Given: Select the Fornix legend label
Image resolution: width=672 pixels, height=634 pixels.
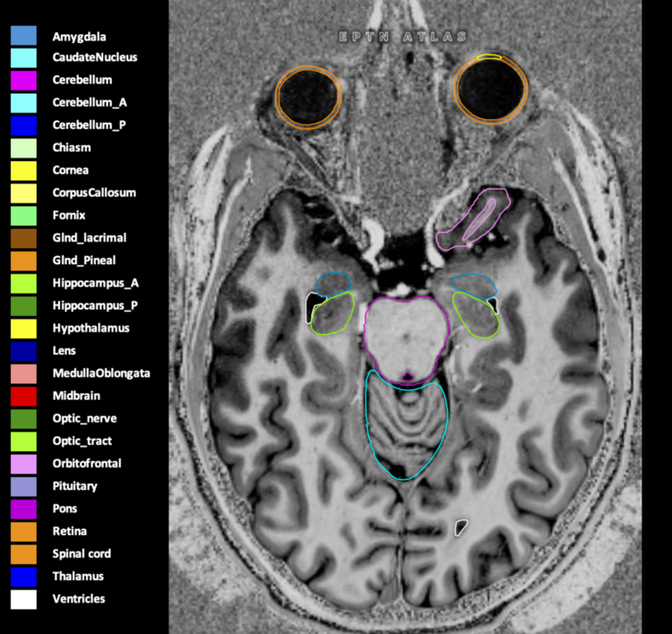Looking at the screenshot, I should pos(69,215).
